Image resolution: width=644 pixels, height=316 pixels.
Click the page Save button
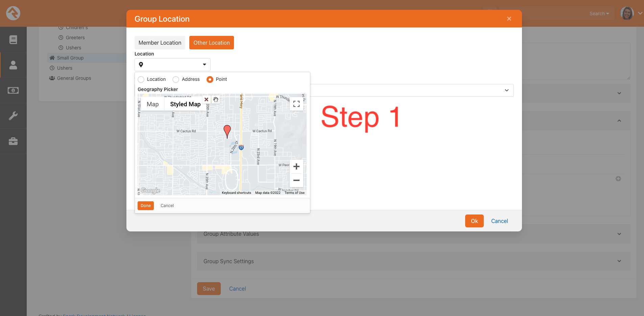pyautogui.click(x=209, y=289)
